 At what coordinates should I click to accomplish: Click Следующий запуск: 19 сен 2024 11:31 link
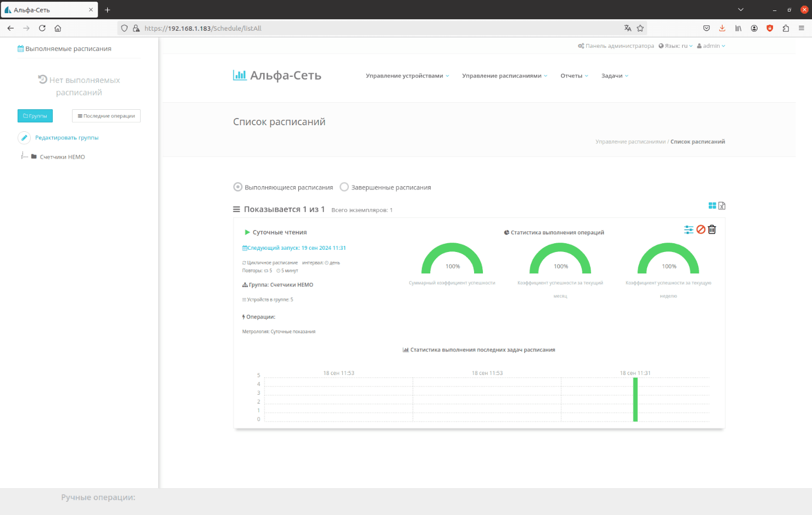[294, 248]
